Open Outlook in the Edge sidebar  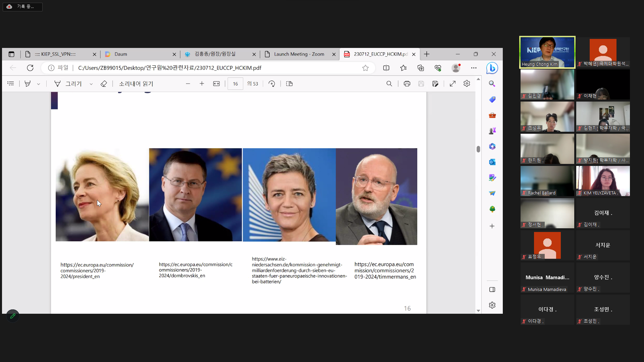tap(492, 162)
